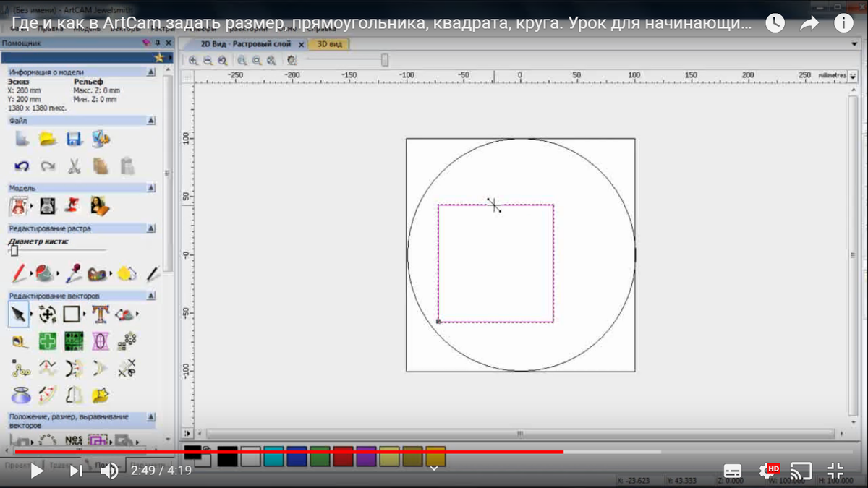Select the arrow Select Vectors tool
868x488 pixels.
click(19, 314)
